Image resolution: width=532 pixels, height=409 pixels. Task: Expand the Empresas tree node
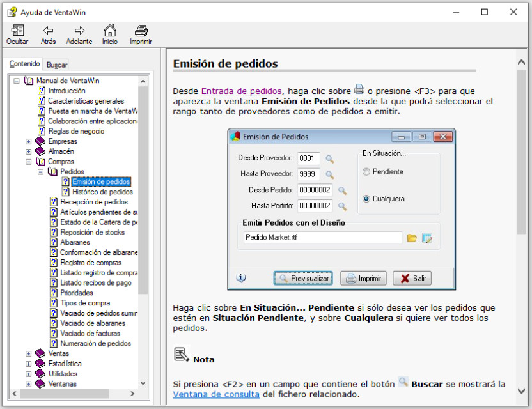29,141
